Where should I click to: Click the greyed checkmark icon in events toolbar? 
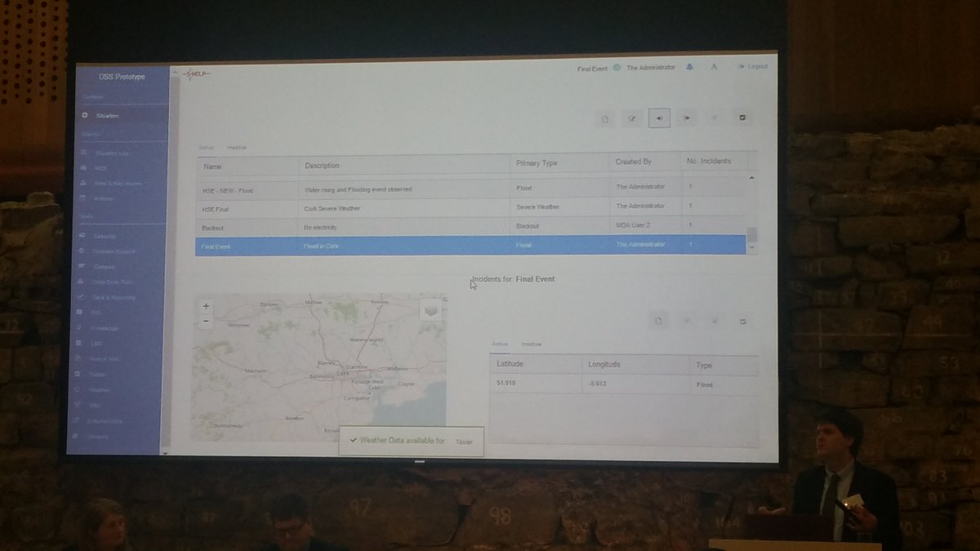pos(714,118)
